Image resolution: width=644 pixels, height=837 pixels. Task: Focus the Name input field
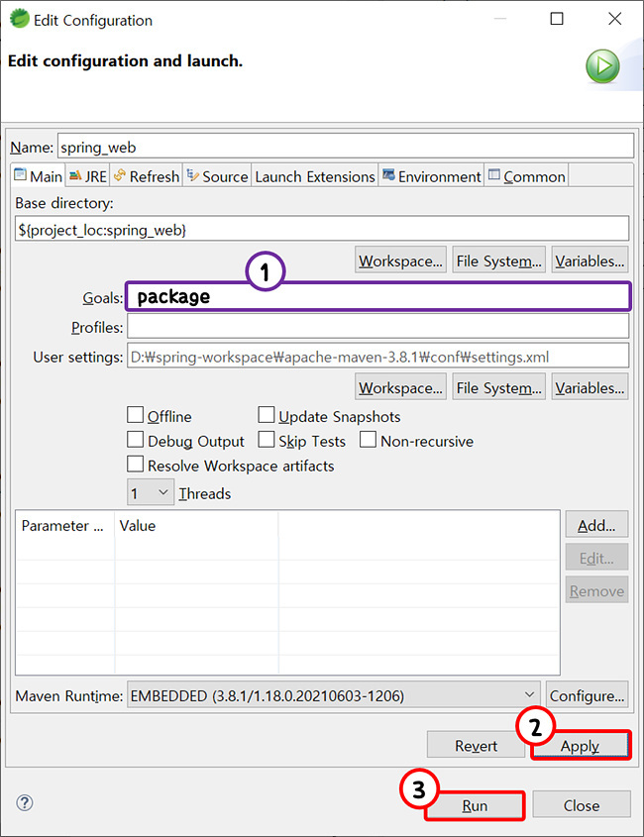(346, 146)
